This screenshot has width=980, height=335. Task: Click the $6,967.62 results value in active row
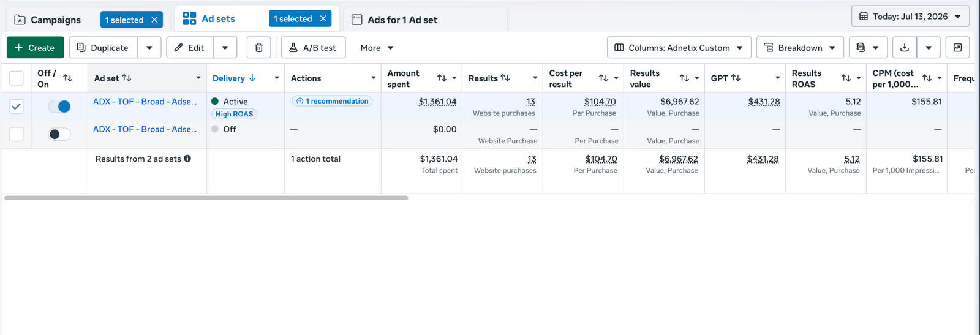[x=680, y=102]
